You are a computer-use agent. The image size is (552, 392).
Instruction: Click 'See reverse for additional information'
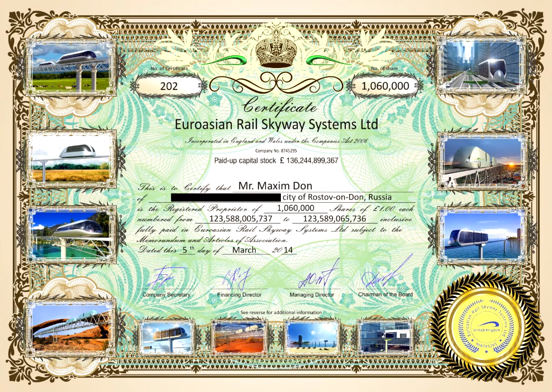pyautogui.click(x=281, y=312)
